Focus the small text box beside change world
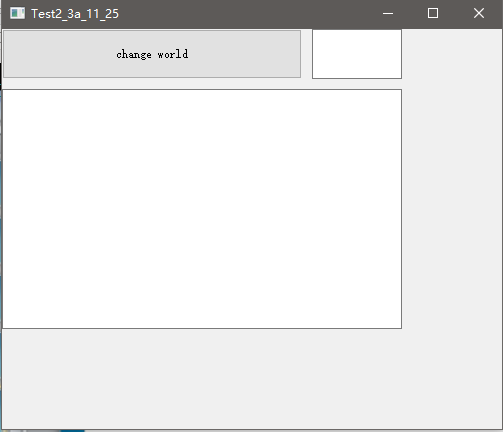The height and width of the screenshot is (432, 503). click(357, 54)
